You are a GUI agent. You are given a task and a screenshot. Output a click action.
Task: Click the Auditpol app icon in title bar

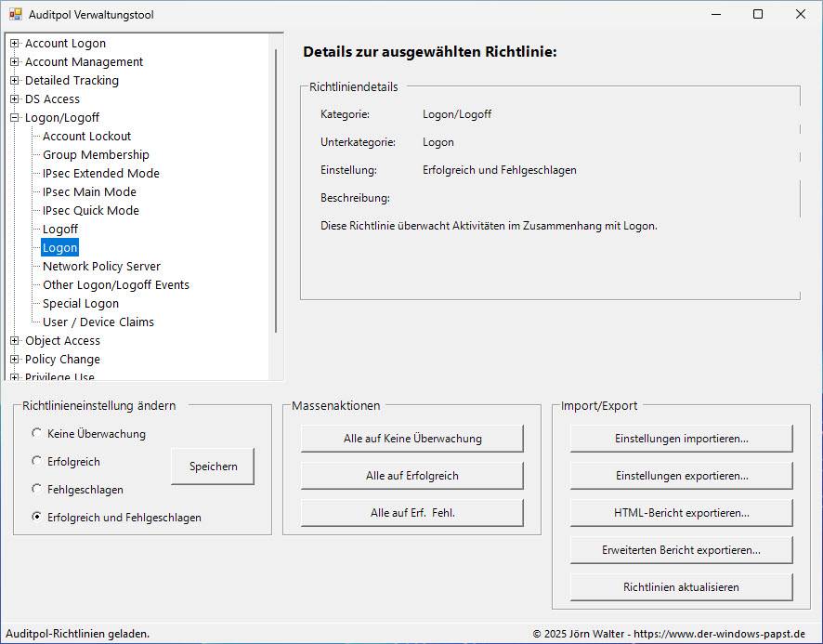click(x=15, y=14)
